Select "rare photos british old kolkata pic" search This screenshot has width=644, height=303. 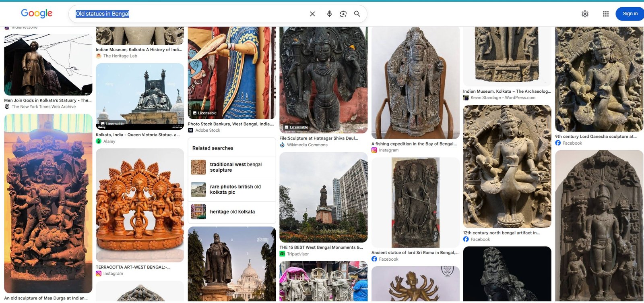[x=232, y=190]
